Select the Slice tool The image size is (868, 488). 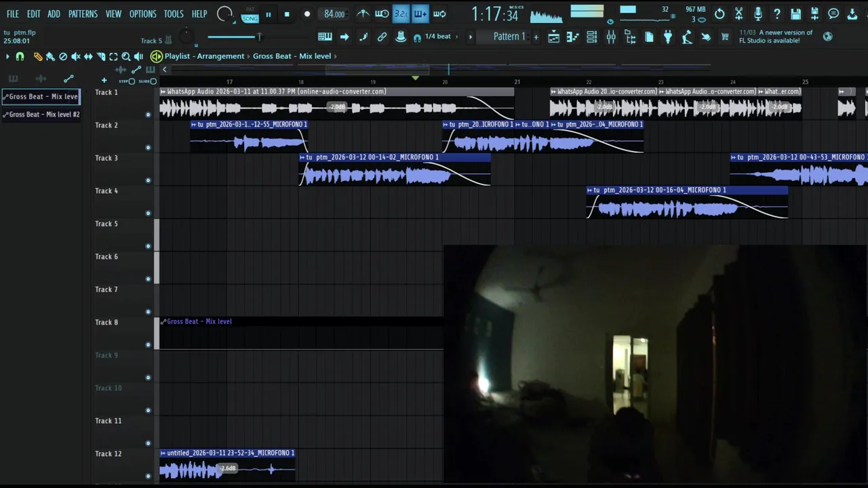(x=101, y=57)
